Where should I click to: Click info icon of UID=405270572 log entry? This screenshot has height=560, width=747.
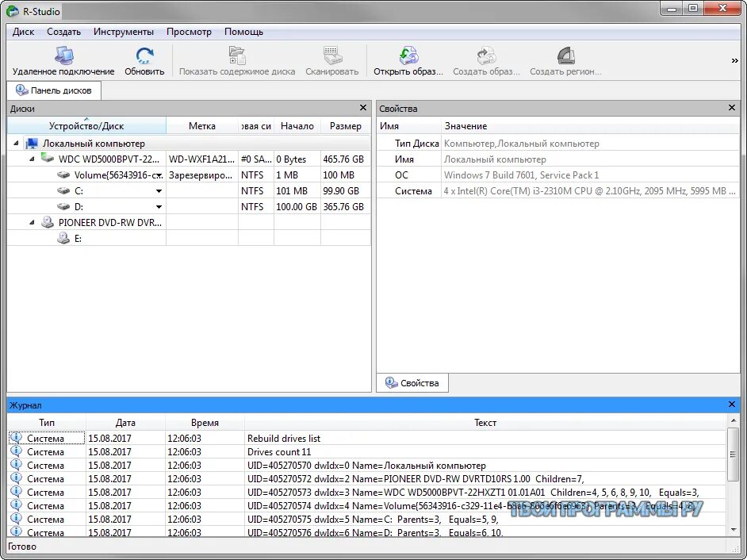16,478
